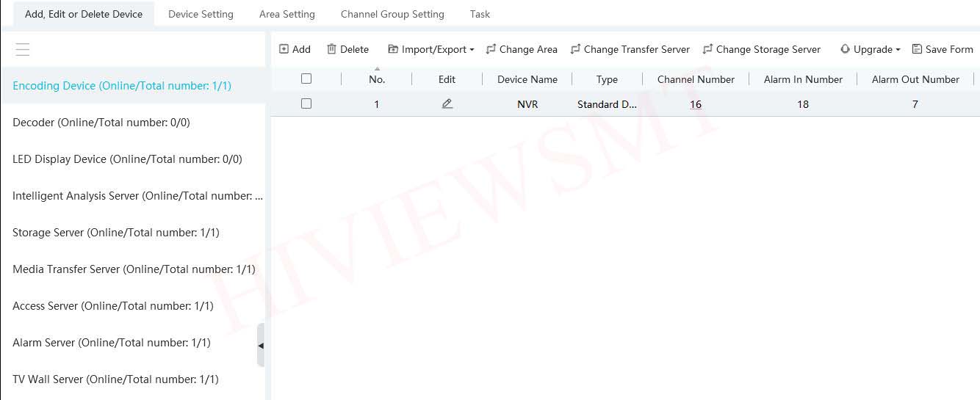980x400 pixels.
Task: Select Storage Server in device list
Action: [116, 233]
